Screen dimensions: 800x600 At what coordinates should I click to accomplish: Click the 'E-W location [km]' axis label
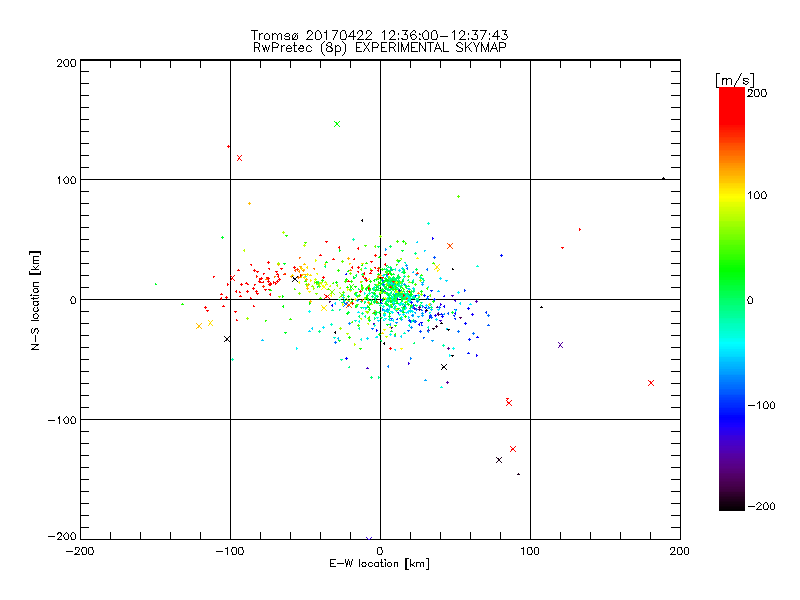click(x=379, y=564)
